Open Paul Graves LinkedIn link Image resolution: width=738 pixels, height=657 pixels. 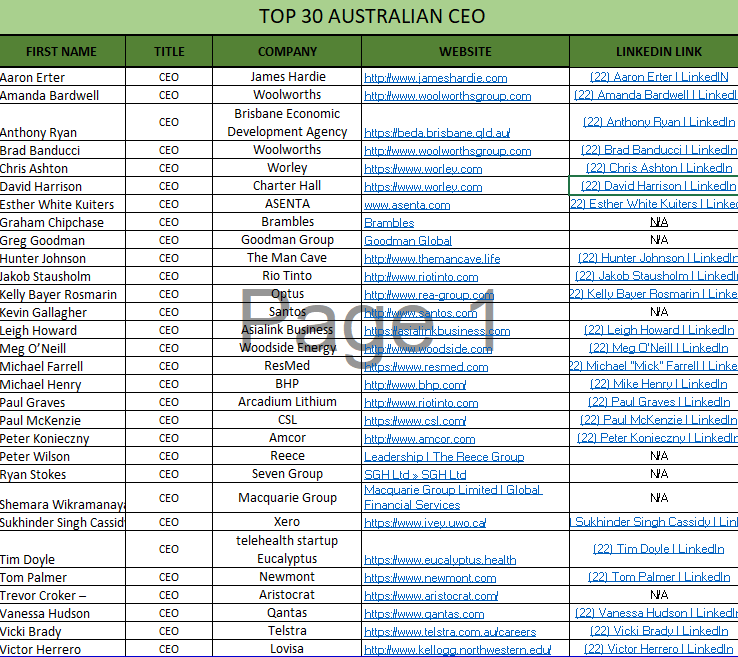[x=659, y=402]
